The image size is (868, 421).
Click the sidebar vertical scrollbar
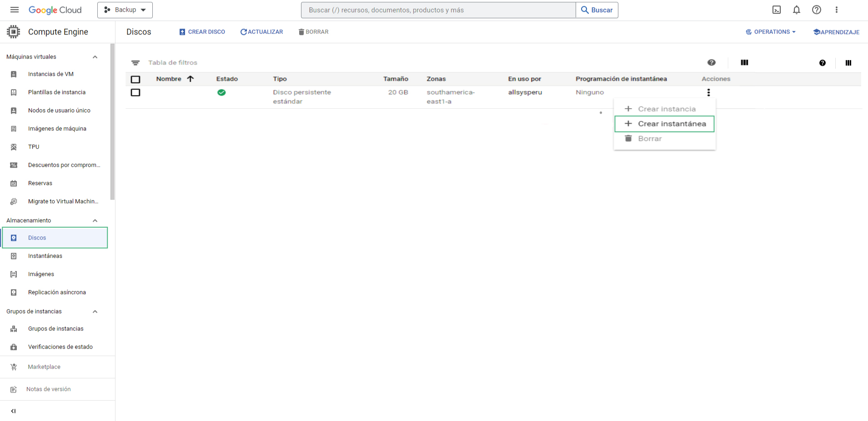click(x=113, y=122)
